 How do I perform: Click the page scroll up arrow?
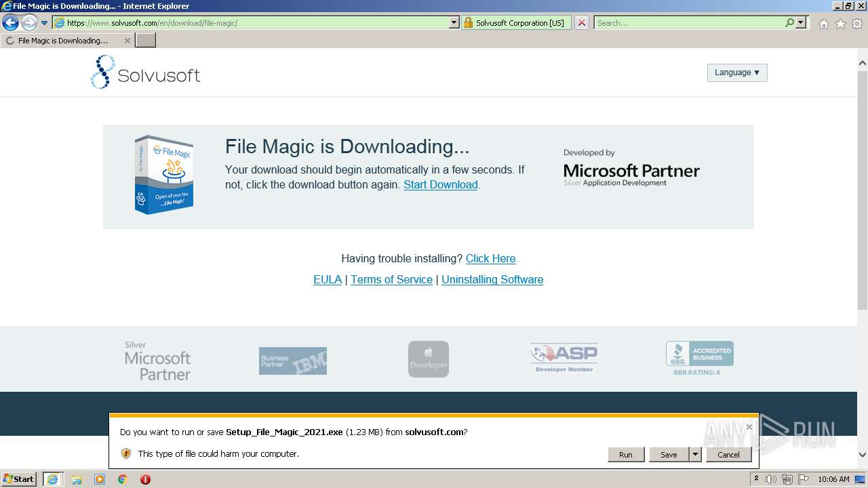pyautogui.click(x=863, y=63)
